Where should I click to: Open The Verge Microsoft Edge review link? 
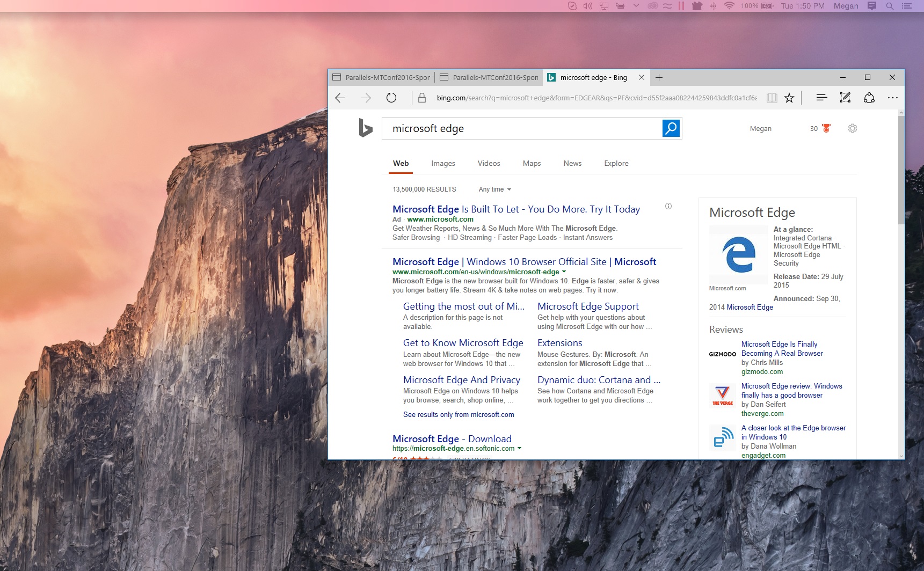point(791,391)
